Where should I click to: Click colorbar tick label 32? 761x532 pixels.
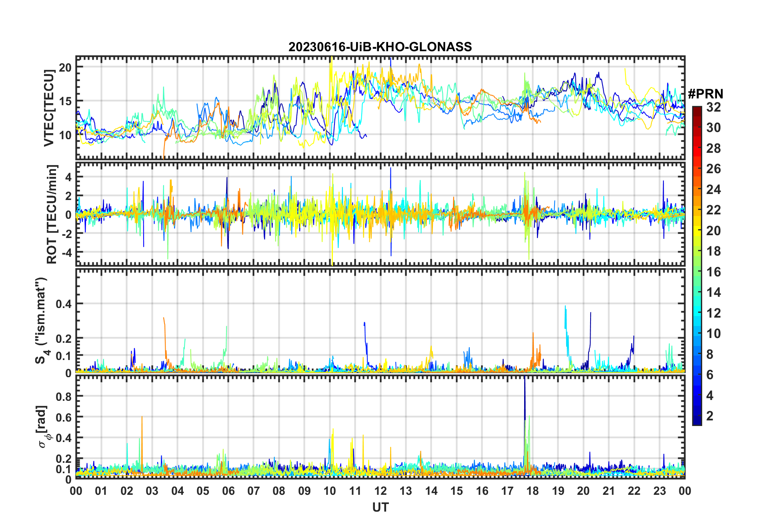click(x=713, y=107)
